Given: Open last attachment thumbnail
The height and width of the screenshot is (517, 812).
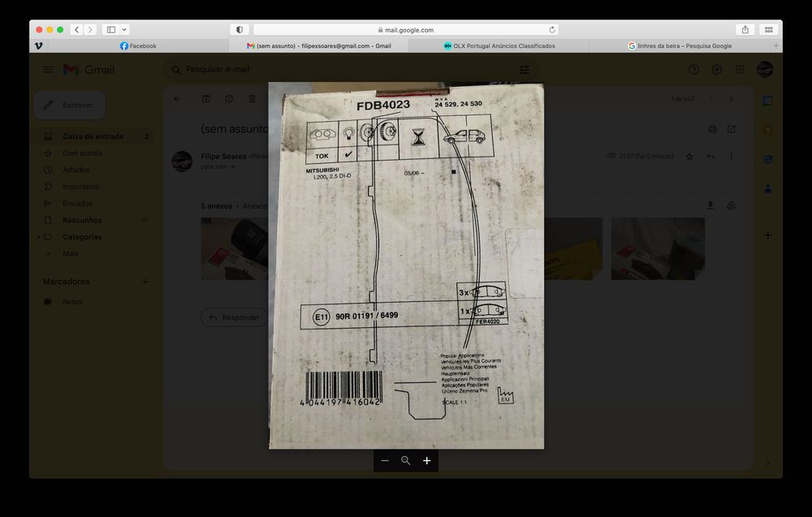Looking at the screenshot, I should click(658, 249).
